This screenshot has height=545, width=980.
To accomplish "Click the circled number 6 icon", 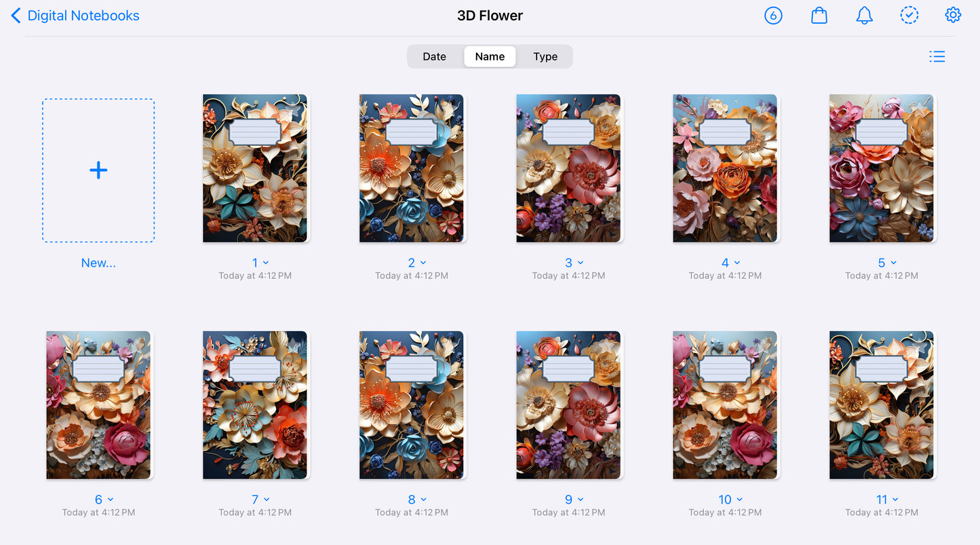I will tap(773, 15).
